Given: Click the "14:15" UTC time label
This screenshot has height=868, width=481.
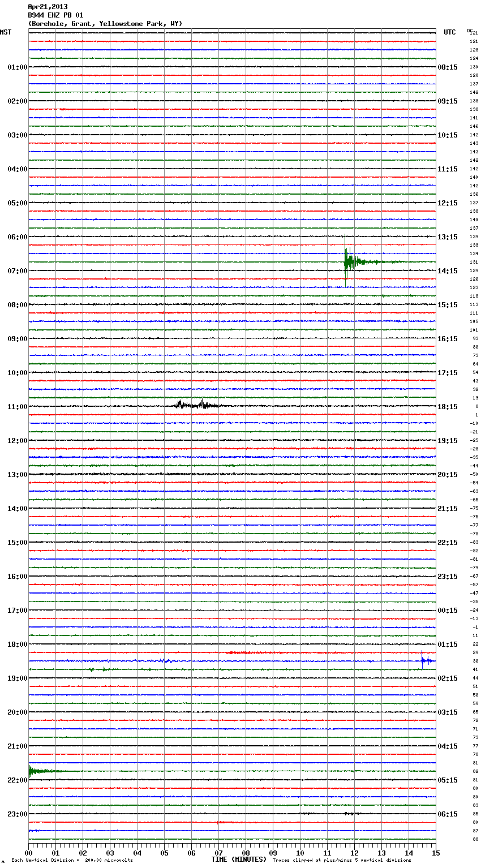Looking at the screenshot, I should click(x=448, y=271).
